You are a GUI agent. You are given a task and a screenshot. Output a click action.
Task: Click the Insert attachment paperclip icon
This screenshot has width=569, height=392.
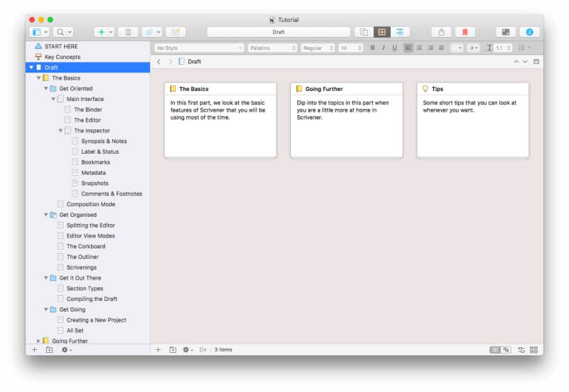(x=149, y=32)
